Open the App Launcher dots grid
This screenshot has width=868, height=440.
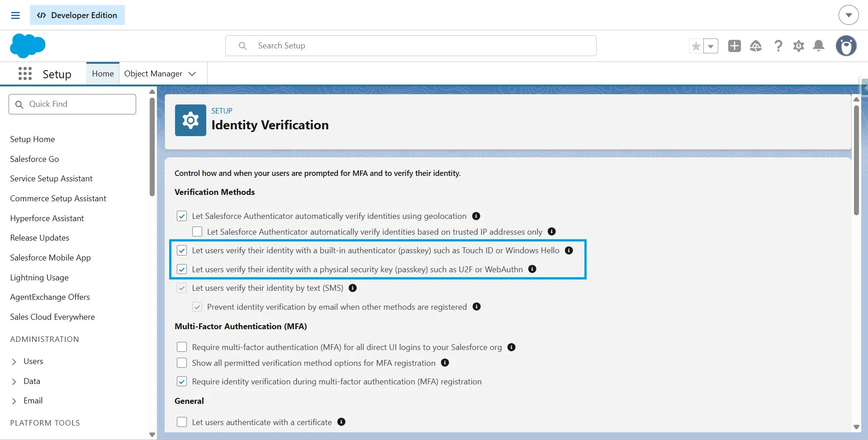(25, 74)
